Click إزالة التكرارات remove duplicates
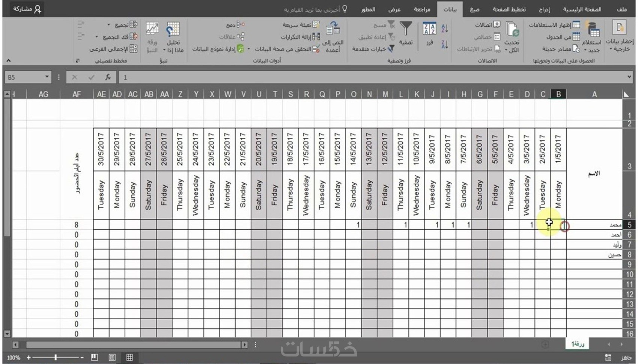 pos(300,37)
